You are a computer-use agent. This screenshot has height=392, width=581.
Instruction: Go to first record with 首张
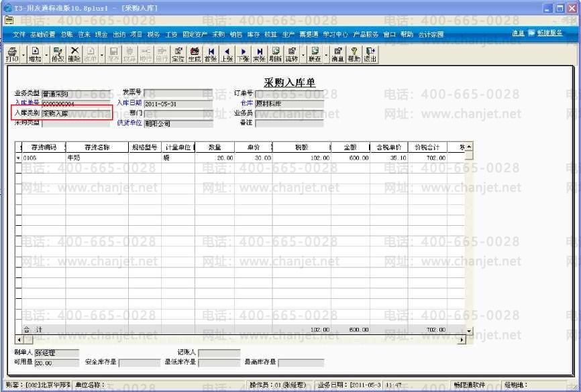[x=211, y=54]
